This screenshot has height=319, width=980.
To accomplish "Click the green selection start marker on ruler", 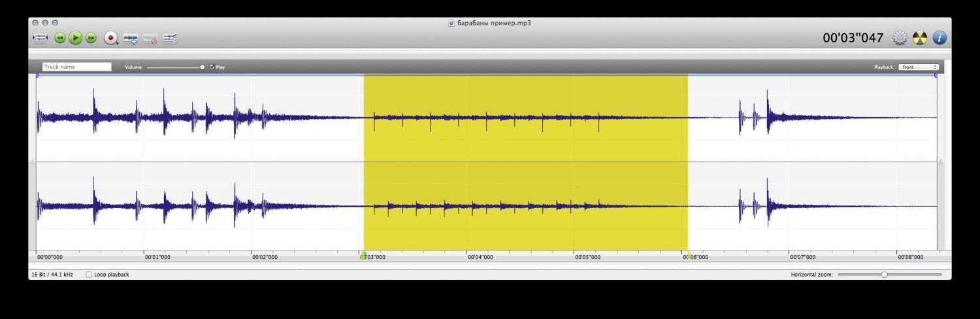I will [364, 255].
